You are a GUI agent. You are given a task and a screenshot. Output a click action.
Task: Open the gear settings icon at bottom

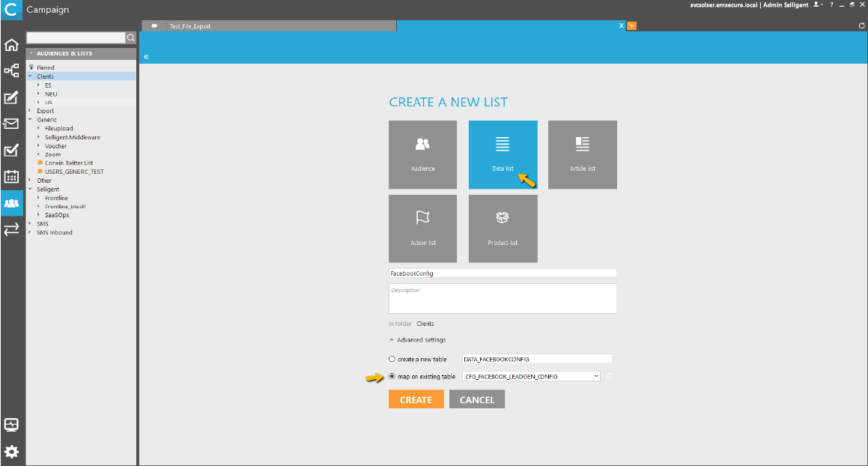click(11, 452)
